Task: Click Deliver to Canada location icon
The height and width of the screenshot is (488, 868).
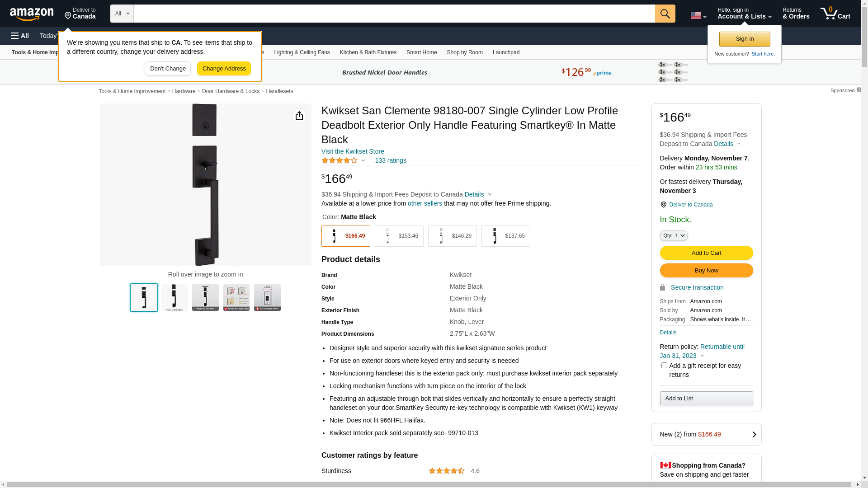Action: [663, 205]
